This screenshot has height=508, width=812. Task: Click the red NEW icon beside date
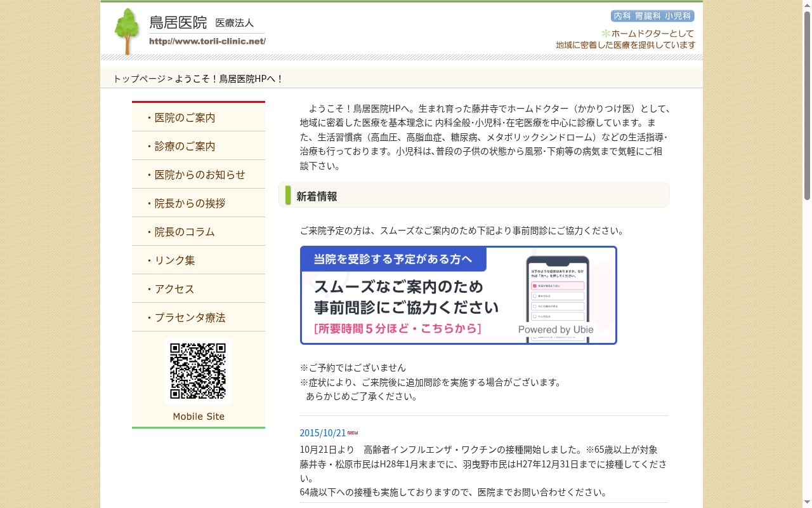(x=353, y=432)
